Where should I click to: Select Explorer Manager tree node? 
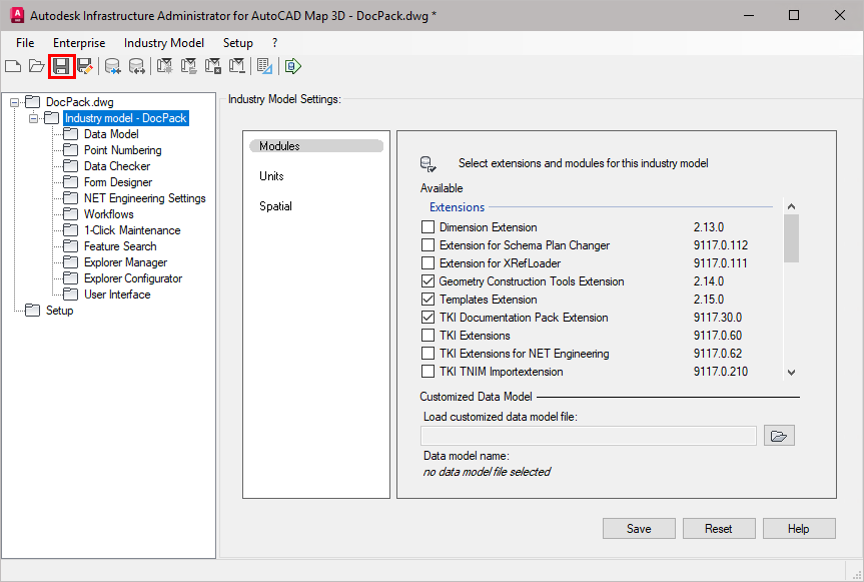point(125,262)
